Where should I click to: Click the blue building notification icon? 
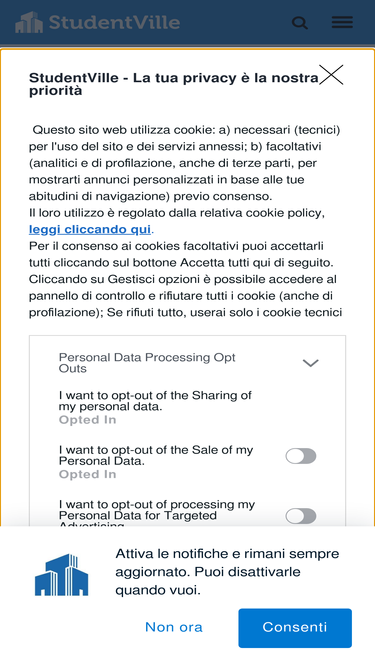click(x=61, y=574)
